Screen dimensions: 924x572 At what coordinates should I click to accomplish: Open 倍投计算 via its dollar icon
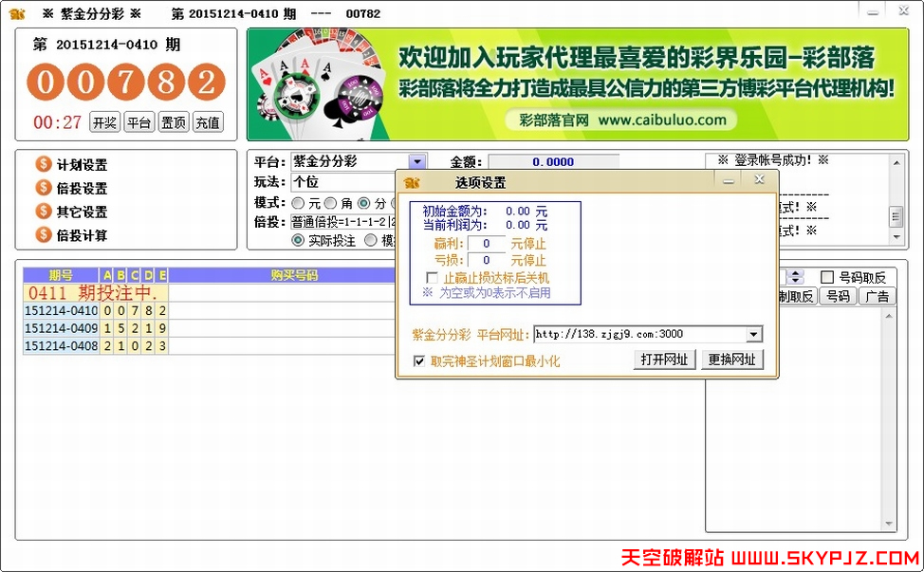pyautogui.click(x=44, y=232)
